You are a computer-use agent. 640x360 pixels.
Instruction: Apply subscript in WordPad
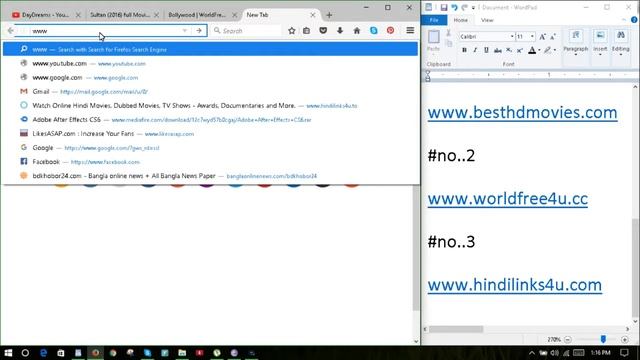509,50
